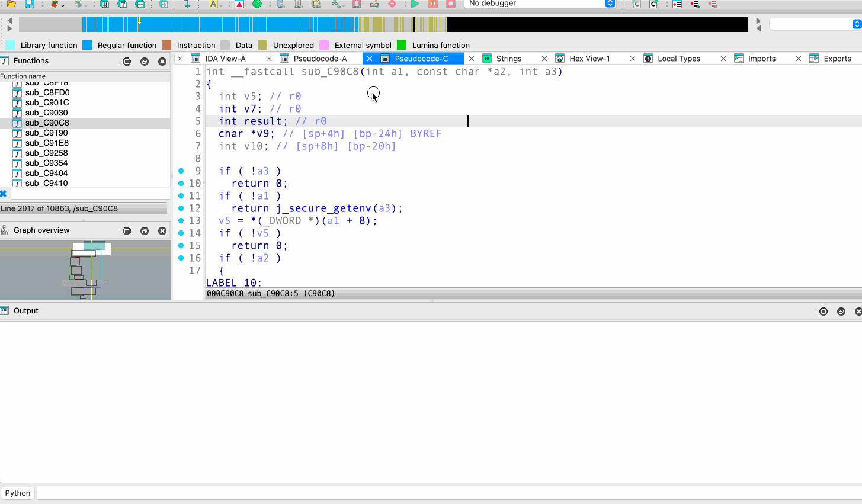
Task: Click the Output panel leftmost round button
Action: (x=823, y=311)
